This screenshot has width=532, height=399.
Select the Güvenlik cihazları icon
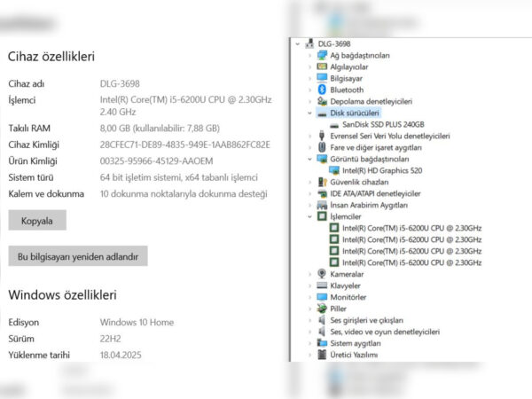coord(322,182)
